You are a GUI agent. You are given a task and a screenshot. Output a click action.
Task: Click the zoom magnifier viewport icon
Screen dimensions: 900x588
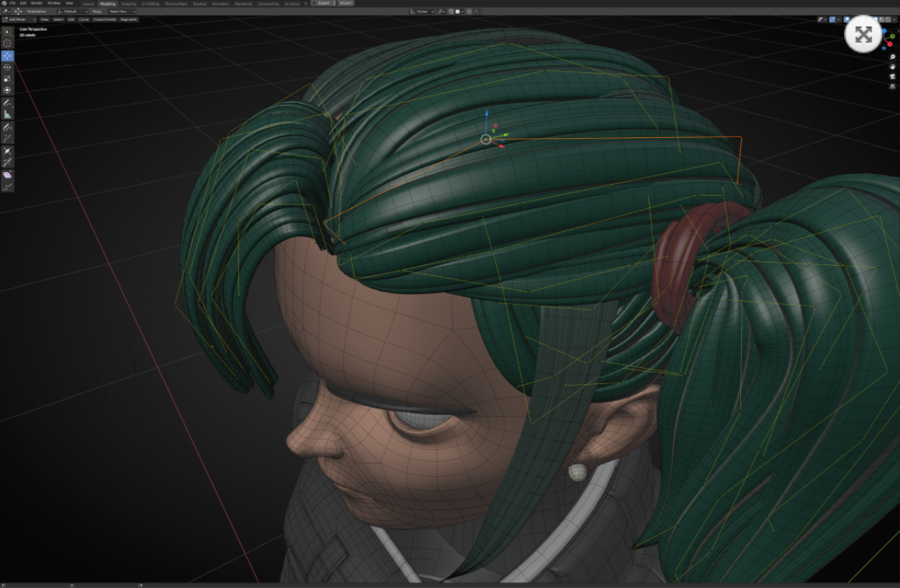click(892, 57)
